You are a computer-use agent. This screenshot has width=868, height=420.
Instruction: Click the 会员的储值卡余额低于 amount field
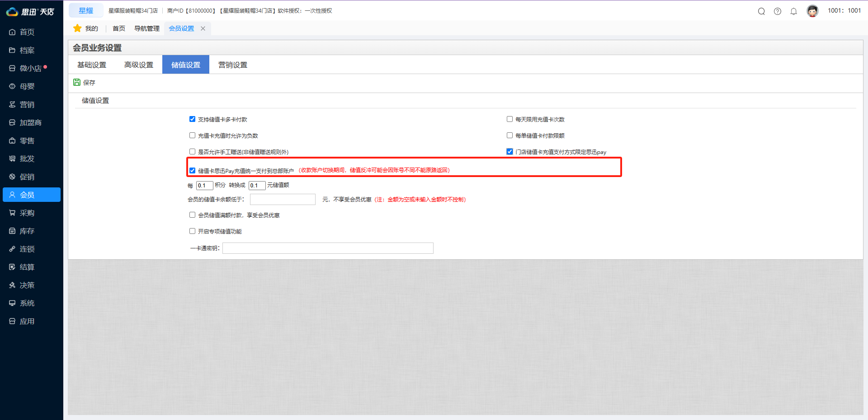[283, 199]
